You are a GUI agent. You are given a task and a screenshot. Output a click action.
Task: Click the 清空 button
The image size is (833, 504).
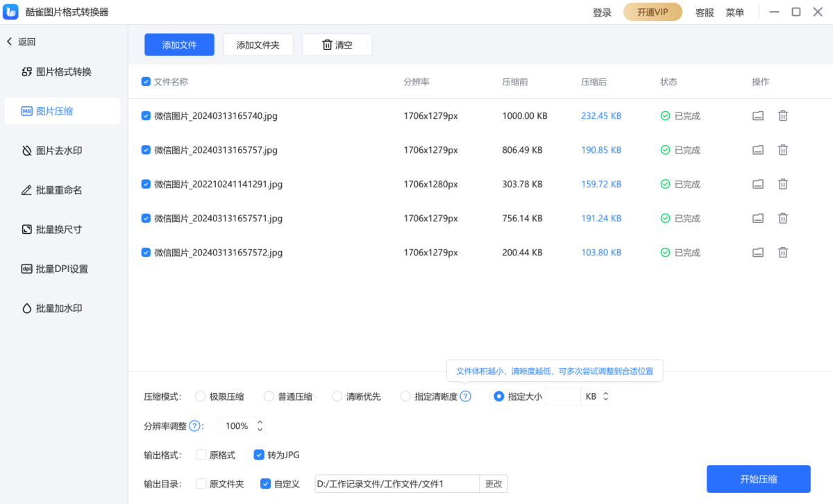(x=337, y=44)
